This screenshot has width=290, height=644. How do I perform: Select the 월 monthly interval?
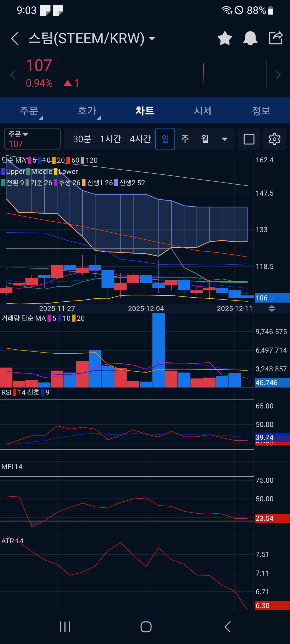205,139
